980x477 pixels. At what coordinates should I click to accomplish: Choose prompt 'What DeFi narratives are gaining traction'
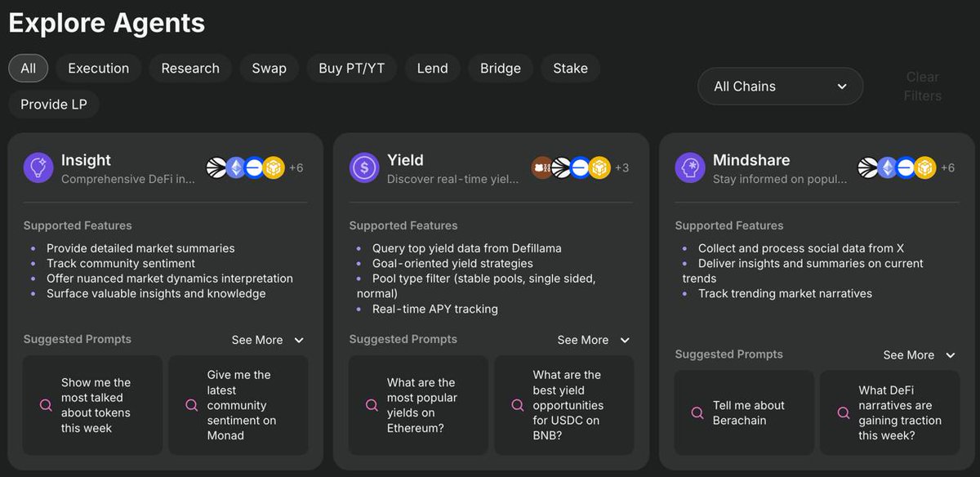coord(890,412)
